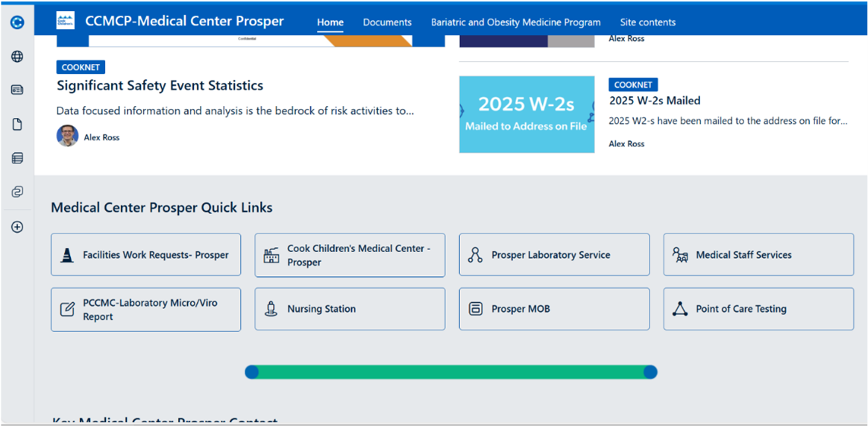Click Alex Ross author under W-2s article
The image size is (868, 426).
coord(626,143)
